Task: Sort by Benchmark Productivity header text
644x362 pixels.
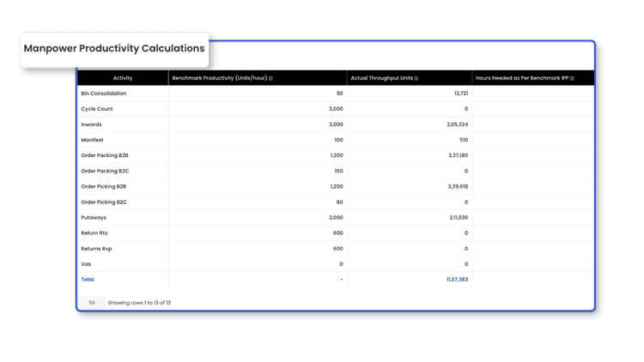Action: 219,78
